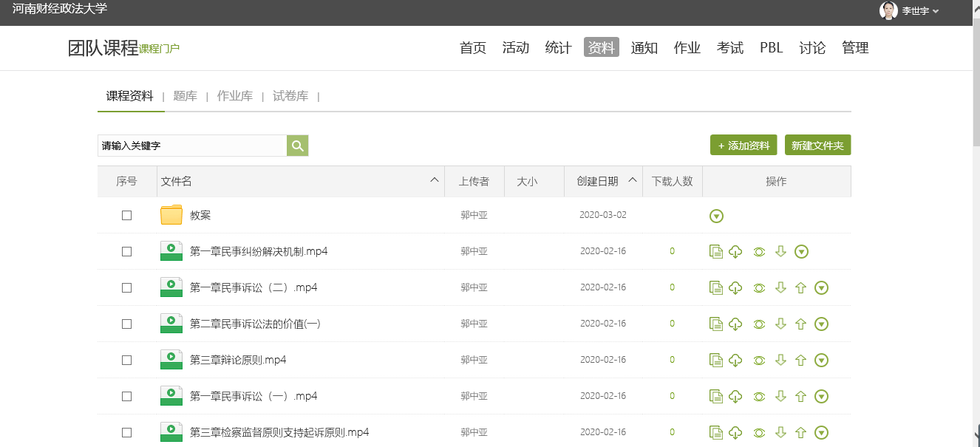Tick checkbox beside 第一章民事纠纷解决机制.mp4
Viewport: 980px width, 447px height.
pyautogui.click(x=126, y=252)
